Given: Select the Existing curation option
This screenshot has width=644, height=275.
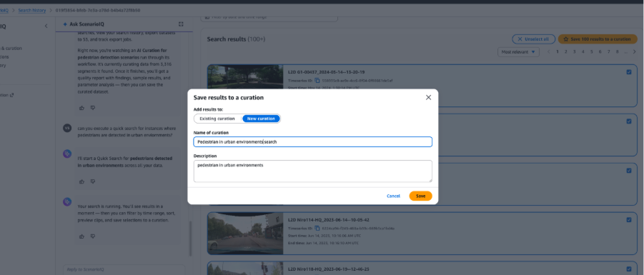Looking at the screenshot, I should (217, 119).
